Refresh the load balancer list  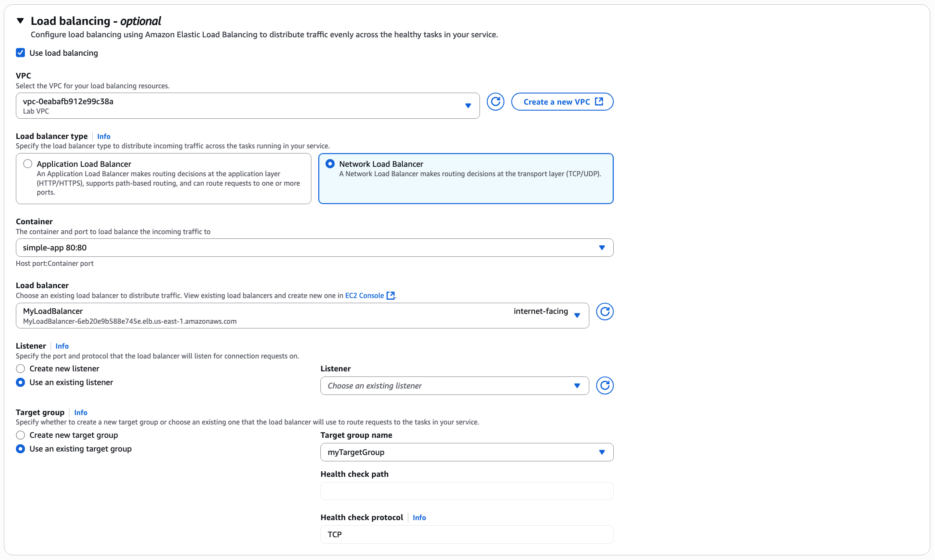[x=605, y=312]
